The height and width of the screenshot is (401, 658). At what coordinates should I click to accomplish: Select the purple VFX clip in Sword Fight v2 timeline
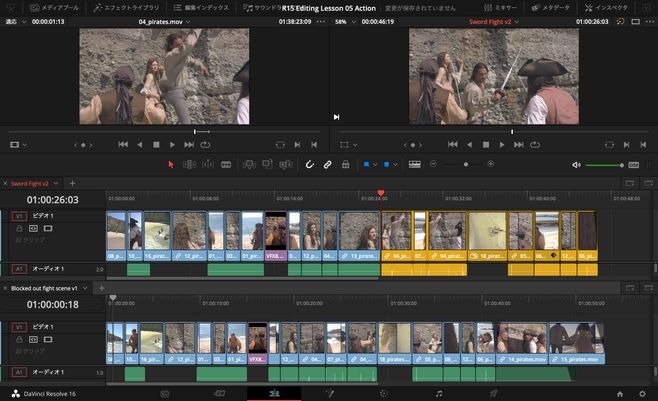coord(276,236)
